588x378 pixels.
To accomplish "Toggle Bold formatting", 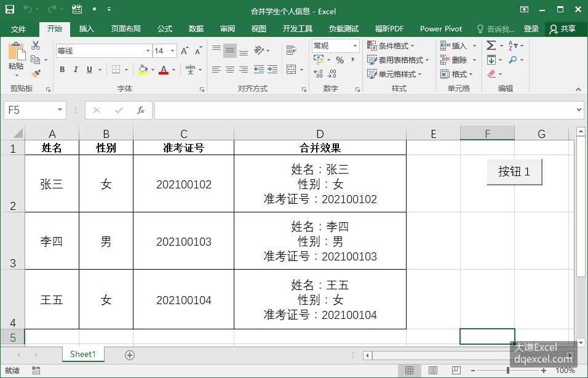I will 62,70.
